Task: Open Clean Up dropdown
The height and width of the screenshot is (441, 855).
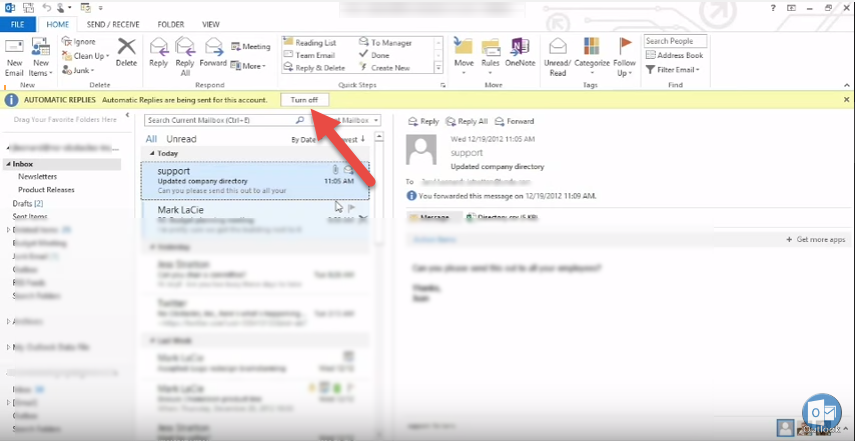Action: tap(86, 56)
